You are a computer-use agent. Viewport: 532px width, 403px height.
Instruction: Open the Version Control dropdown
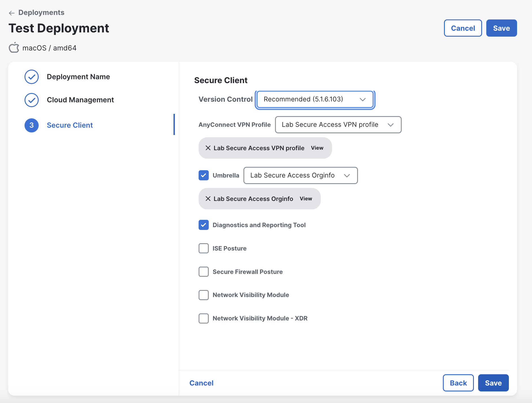pyautogui.click(x=315, y=99)
